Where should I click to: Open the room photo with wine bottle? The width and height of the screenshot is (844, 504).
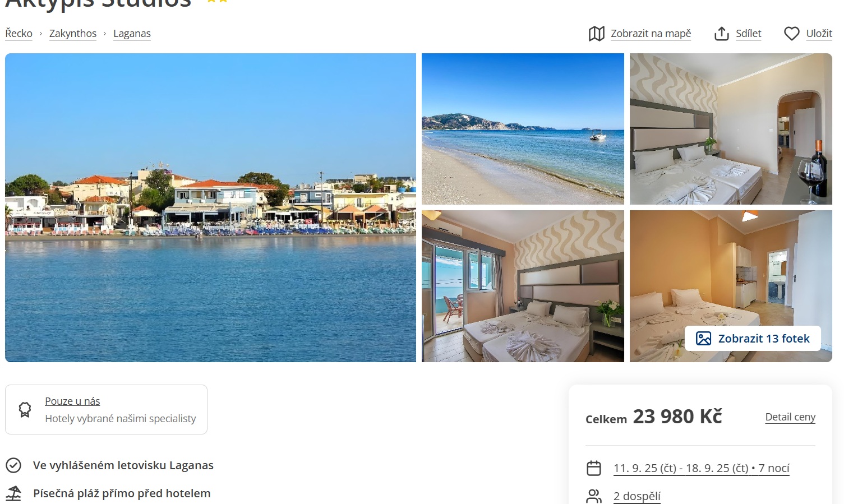(731, 129)
